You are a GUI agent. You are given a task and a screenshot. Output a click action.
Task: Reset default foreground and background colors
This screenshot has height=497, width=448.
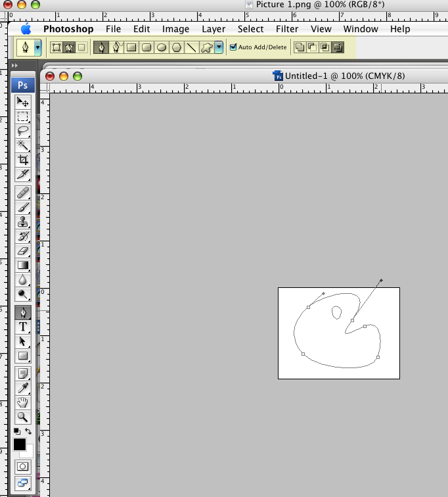(17, 431)
